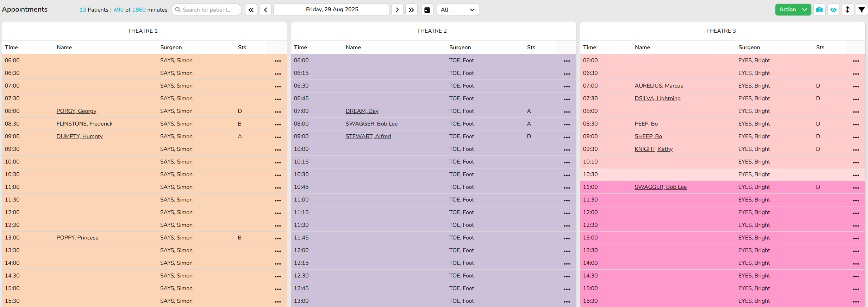The image size is (868, 307).
Task: Open patient DUMPTY, Humpty
Action: point(80,136)
